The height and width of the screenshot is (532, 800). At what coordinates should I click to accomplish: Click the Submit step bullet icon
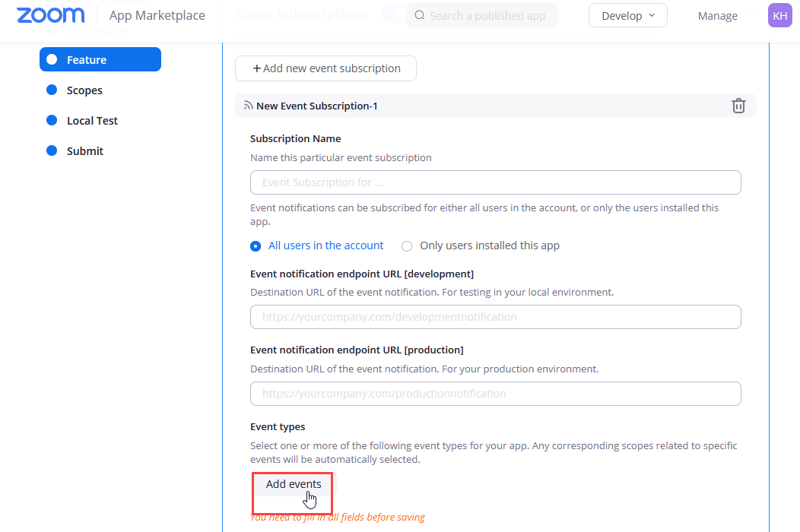coord(52,150)
